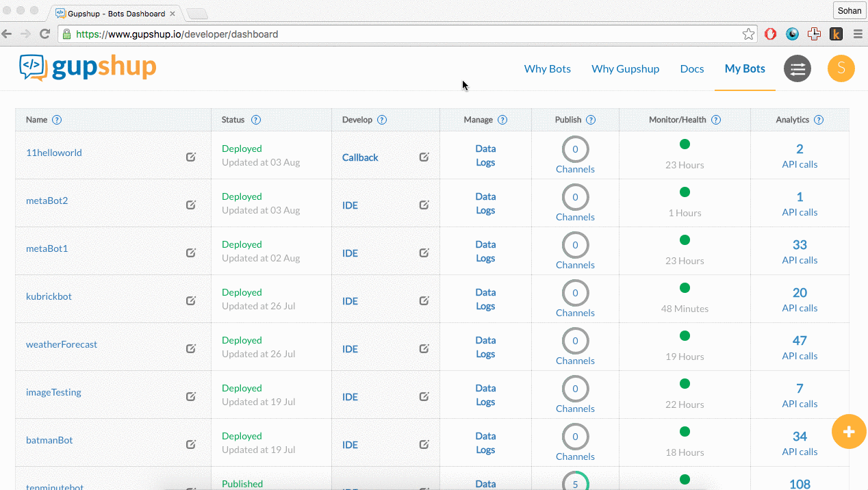Edit the name of kubrickbot

pos(191,300)
